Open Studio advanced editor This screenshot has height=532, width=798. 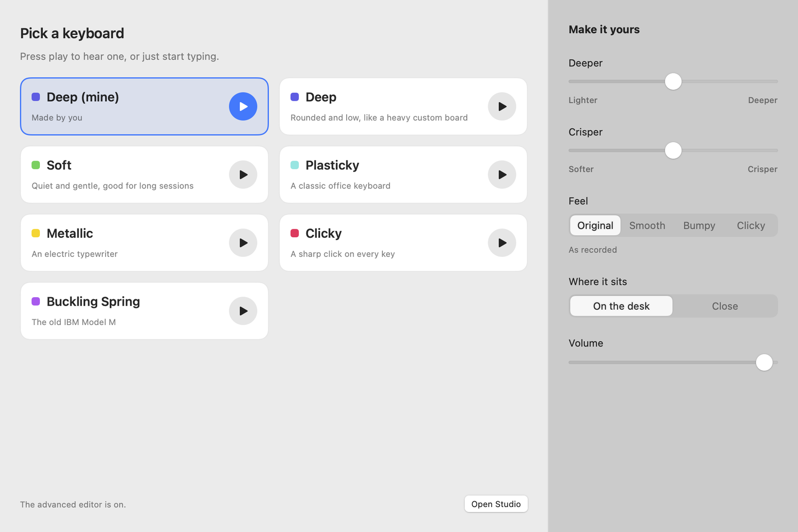[x=496, y=504]
